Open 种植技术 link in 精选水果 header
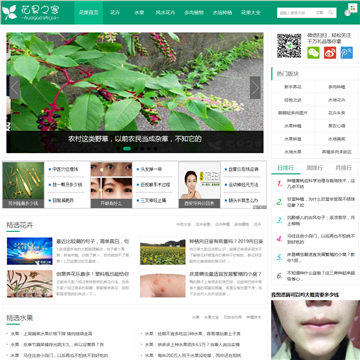Image resolution: width=360 pixels, height=360 pixels. pyautogui.click(x=253, y=317)
